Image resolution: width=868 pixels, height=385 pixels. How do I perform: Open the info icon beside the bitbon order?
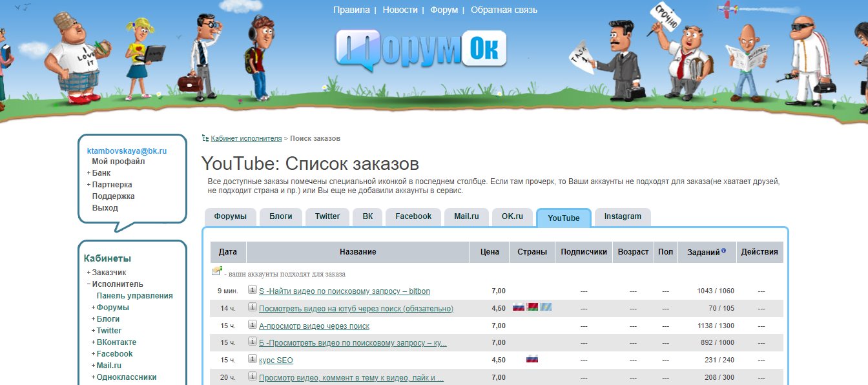[252, 291]
